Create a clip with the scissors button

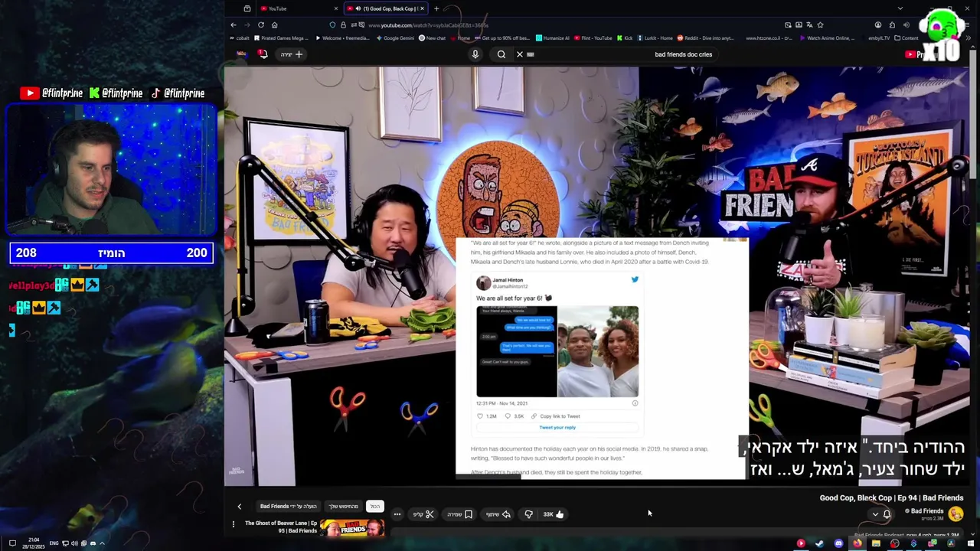(x=424, y=514)
